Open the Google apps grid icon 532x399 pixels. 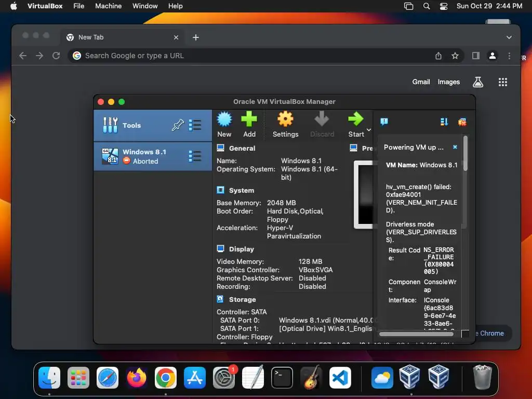(x=502, y=82)
